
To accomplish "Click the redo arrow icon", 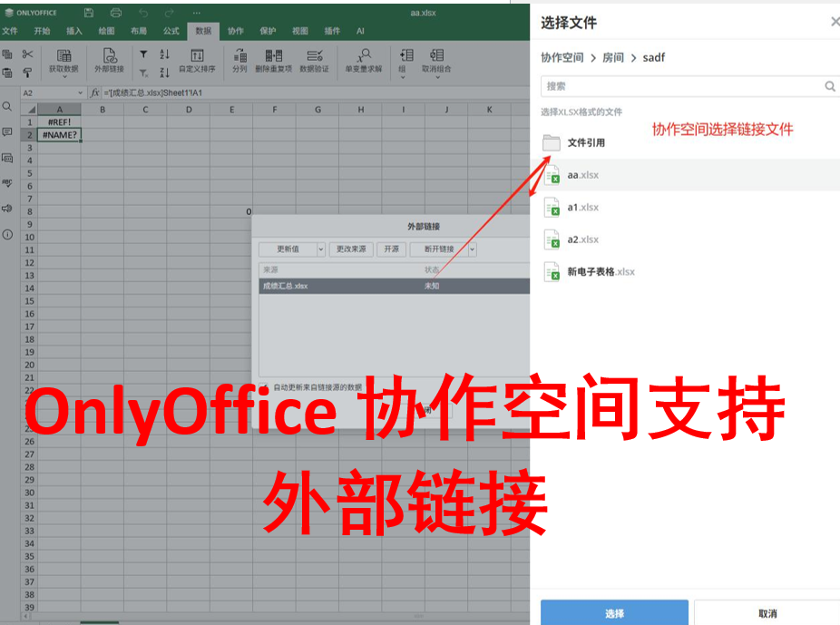I will coord(170,13).
